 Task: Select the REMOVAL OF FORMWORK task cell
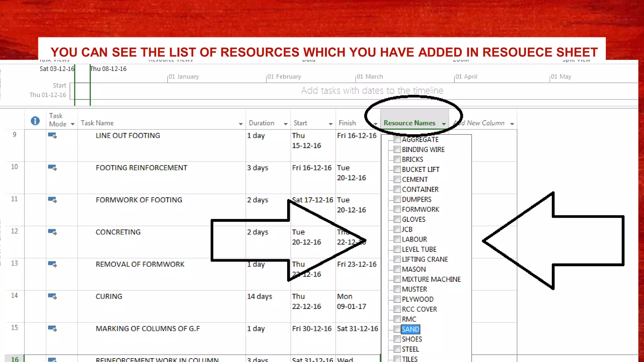click(162, 274)
